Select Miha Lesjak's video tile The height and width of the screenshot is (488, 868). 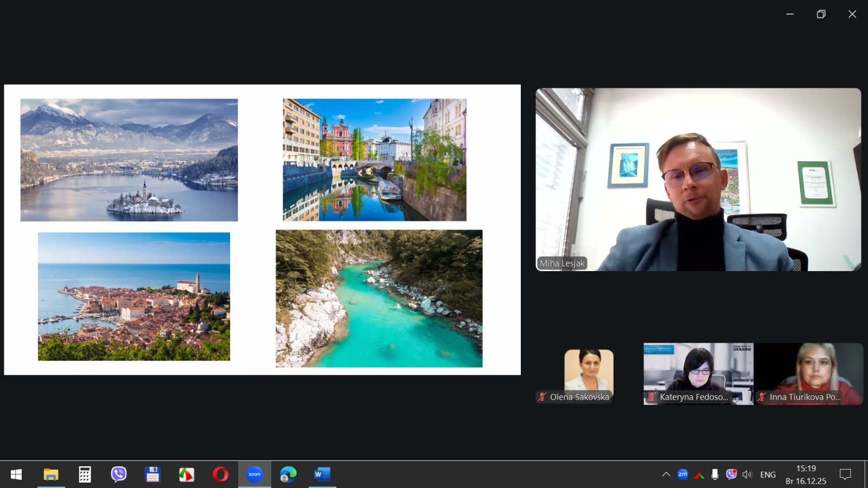(x=698, y=179)
